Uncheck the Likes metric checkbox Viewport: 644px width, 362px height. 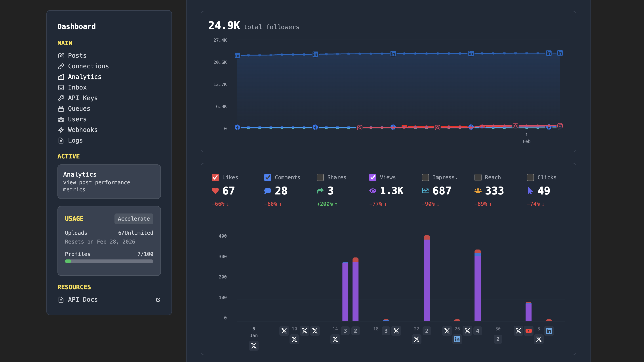pos(215,177)
